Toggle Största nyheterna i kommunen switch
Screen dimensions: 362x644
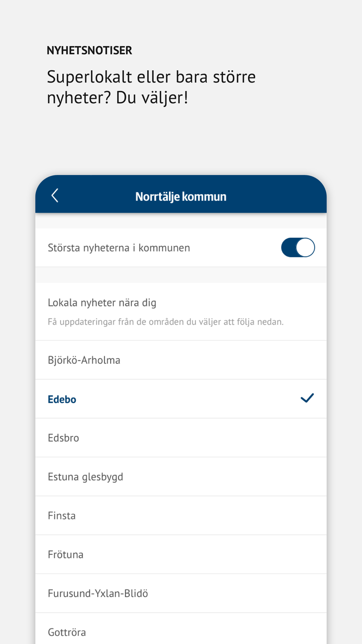pos(298,248)
